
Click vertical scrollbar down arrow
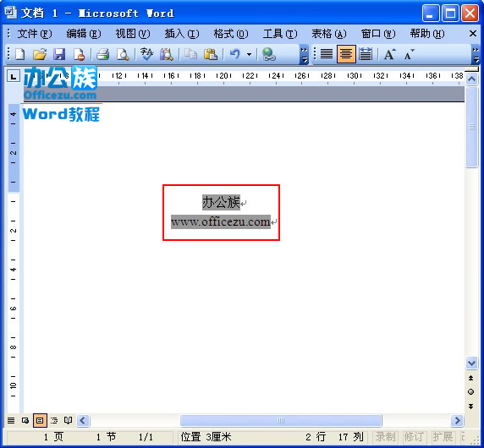click(471, 363)
